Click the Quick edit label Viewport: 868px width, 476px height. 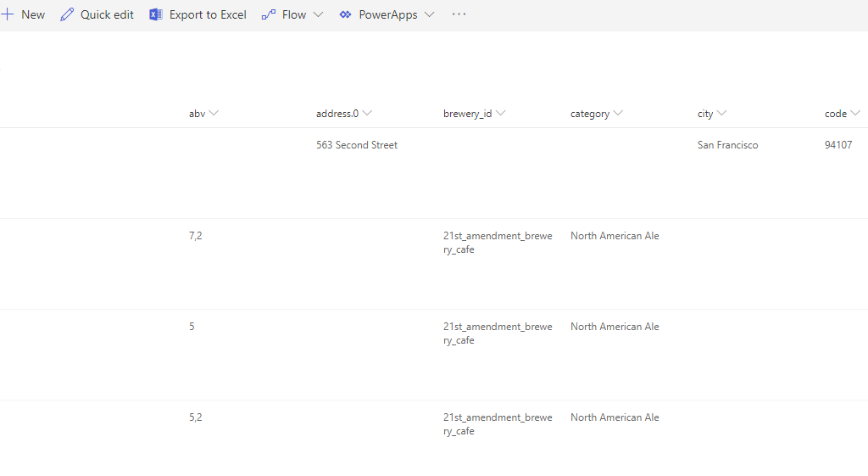pos(107,14)
